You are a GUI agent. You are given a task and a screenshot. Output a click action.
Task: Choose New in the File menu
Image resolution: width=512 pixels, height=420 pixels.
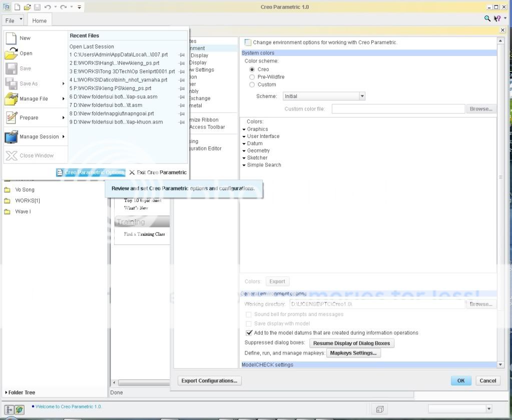point(25,38)
